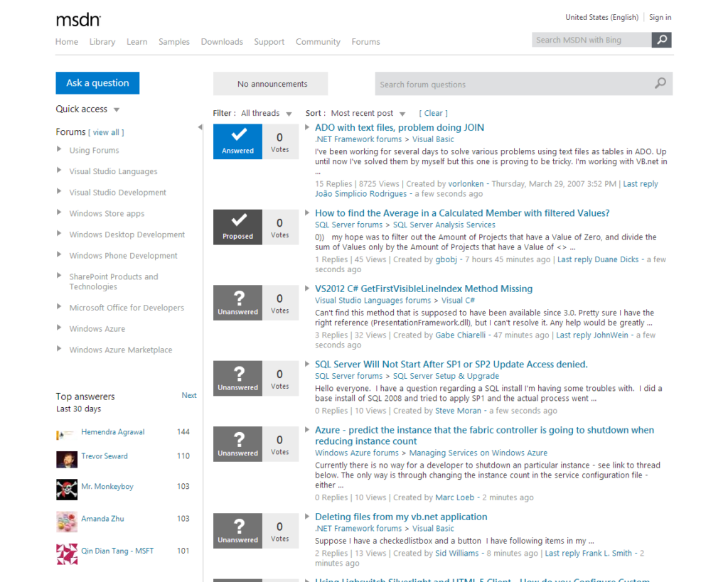728x582 pixels.
Task: Expand the Windows Azure forum entry
Action: point(59,328)
